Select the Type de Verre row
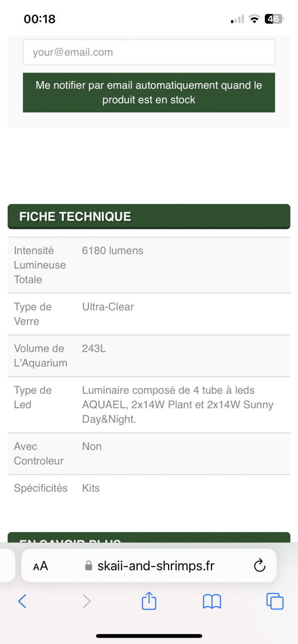Viewport: 298px width, 644px height. (149, 314)
